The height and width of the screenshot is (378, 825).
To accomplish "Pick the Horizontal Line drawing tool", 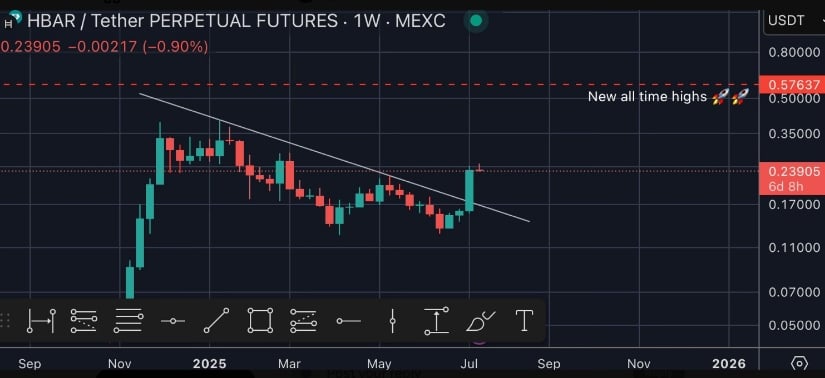I will pyautogui.click(x=173, y=321).
